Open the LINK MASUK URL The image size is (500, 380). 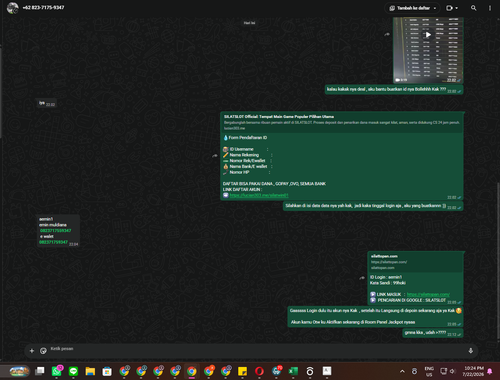pos(428,294)
